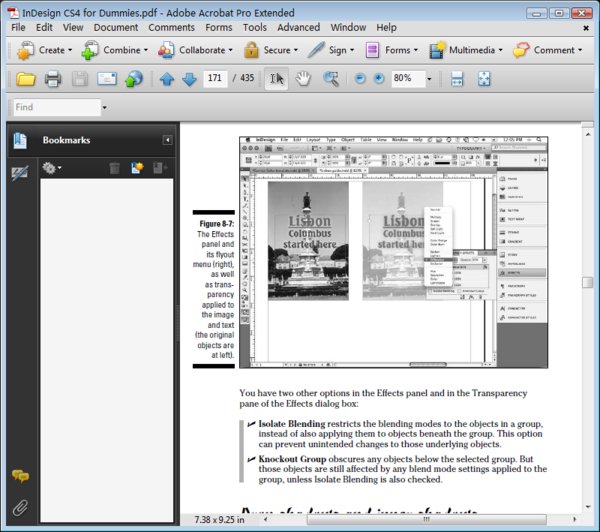Choose the Marquee Zoom tool
The width and height of the screenshot is (600, 532).
(331, 79)
